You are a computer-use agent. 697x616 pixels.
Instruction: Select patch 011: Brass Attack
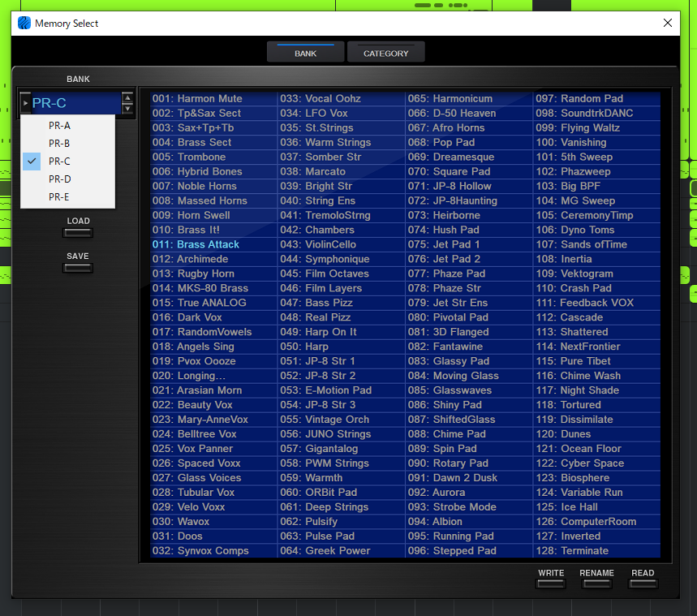[x=213, y=244]
